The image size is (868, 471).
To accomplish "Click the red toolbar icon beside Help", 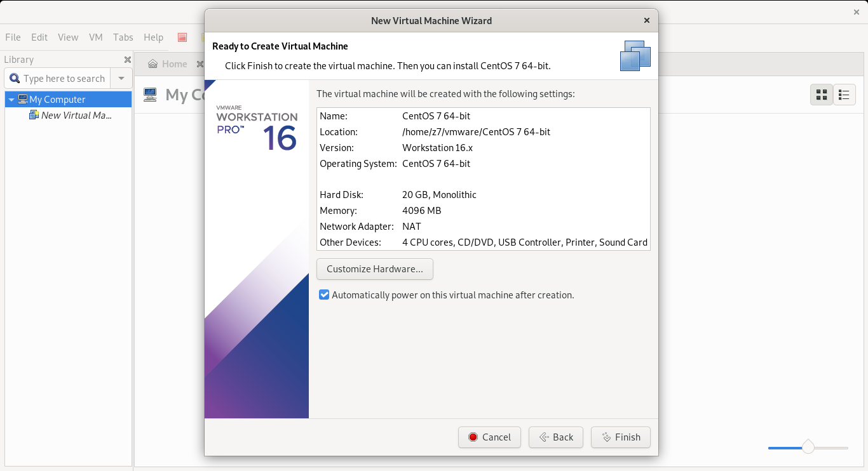I will [182, 37].
